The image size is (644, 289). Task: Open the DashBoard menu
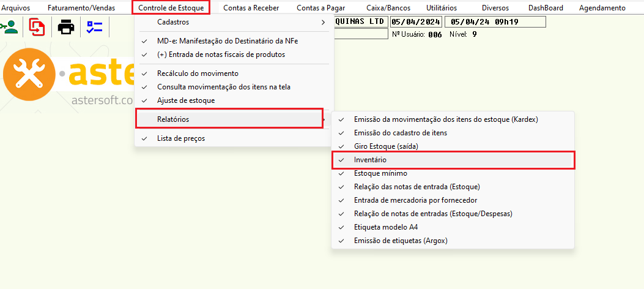(546, 8)
